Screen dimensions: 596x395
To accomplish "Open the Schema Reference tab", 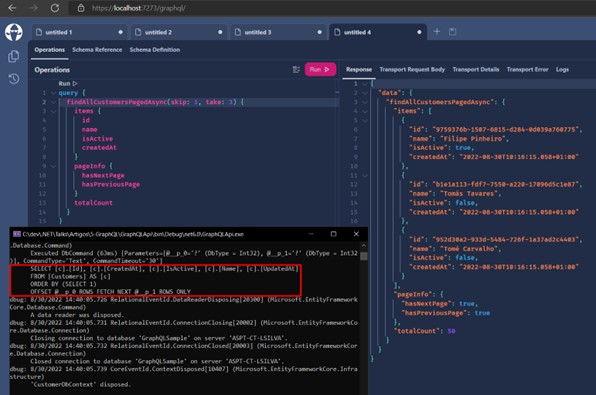I will tap(97, 50).
